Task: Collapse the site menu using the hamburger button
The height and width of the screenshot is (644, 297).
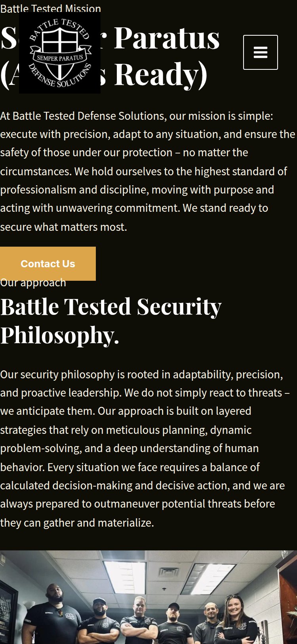Action: (260, 52)
